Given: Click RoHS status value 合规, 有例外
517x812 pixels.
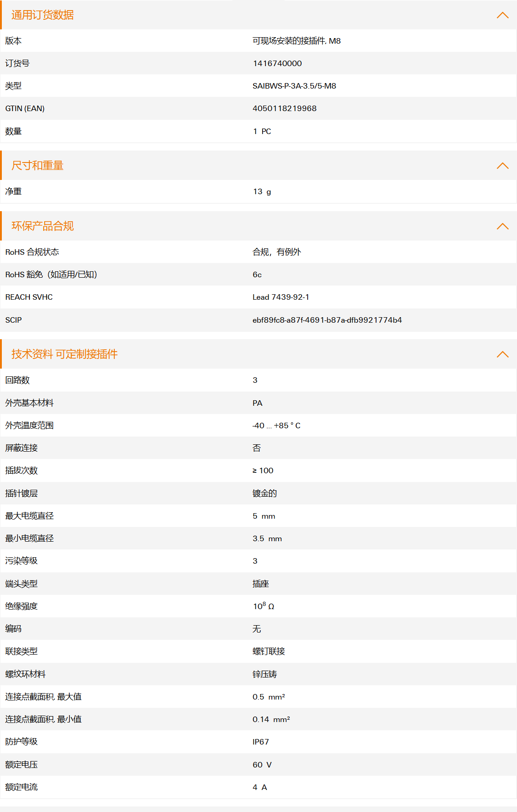Looking at the screenshot, I should coord(277,252).
